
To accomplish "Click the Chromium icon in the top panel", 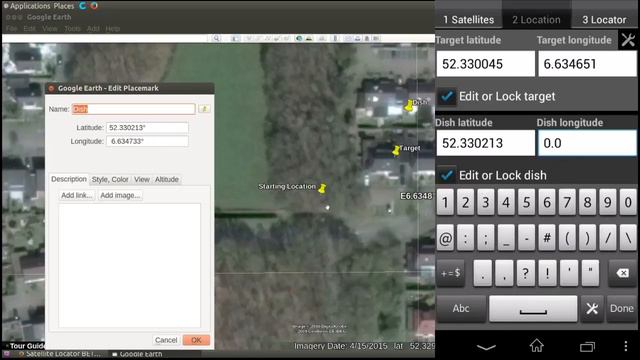I will click(83, 6).
